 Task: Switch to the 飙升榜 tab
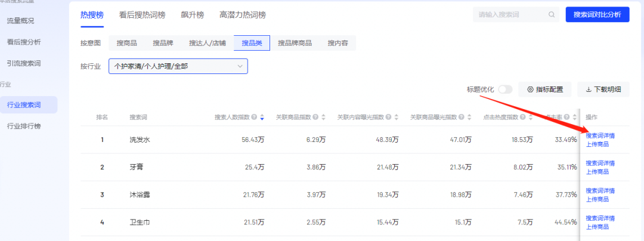[192, 14]
